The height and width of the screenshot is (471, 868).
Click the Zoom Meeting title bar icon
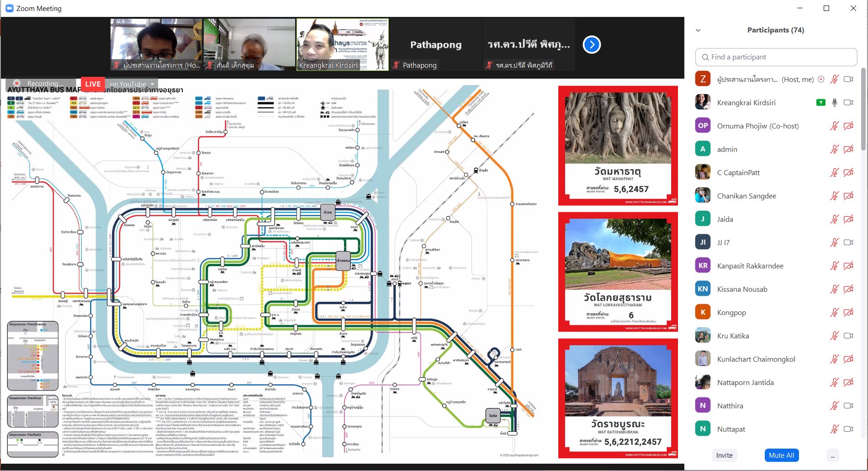tap(9, 8)
